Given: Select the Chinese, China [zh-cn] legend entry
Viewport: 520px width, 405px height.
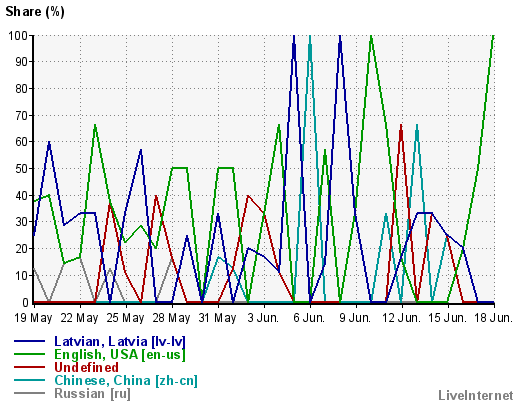Looking at the screenshot, I should [126, 380].
